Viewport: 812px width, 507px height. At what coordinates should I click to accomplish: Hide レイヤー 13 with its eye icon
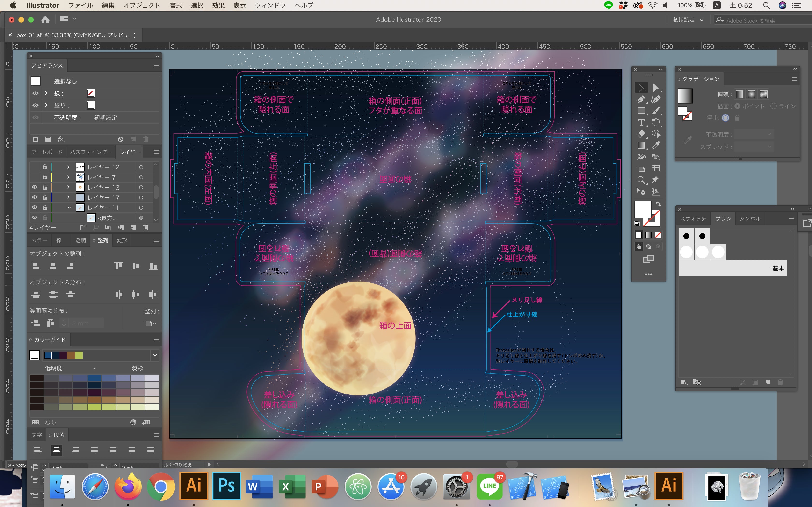(35, 187)
